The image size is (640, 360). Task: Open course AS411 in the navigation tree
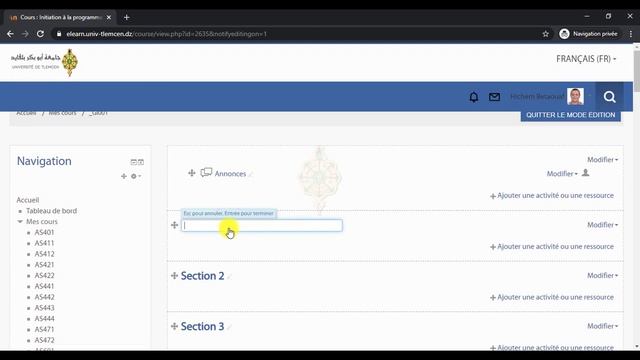point(44,243)
